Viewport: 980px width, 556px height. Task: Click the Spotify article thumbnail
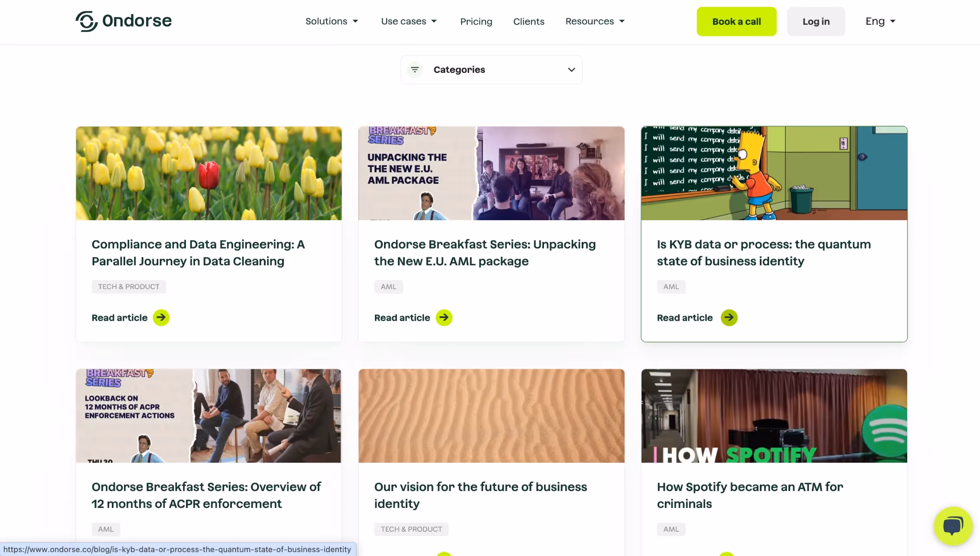774,416
